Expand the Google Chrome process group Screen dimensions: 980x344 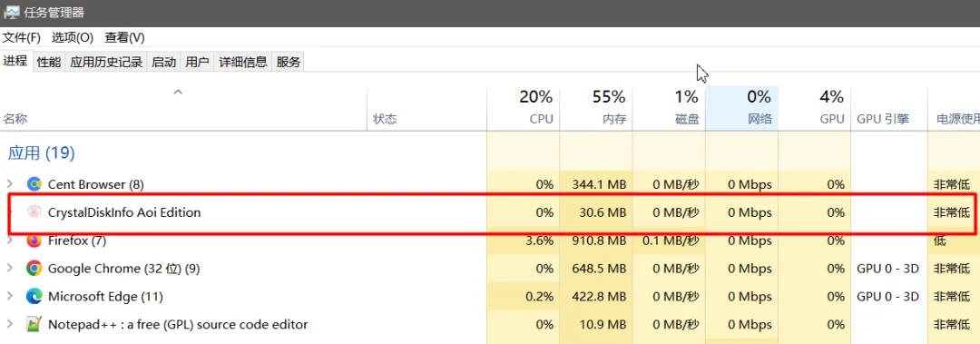pyautogui.click(x=9, y=269)
